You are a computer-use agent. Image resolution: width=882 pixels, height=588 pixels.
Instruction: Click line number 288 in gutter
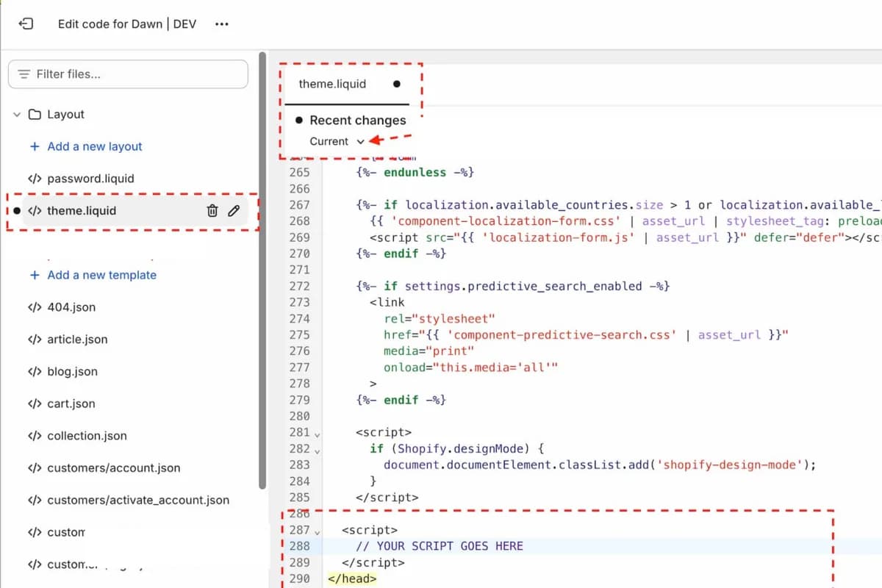300,546
